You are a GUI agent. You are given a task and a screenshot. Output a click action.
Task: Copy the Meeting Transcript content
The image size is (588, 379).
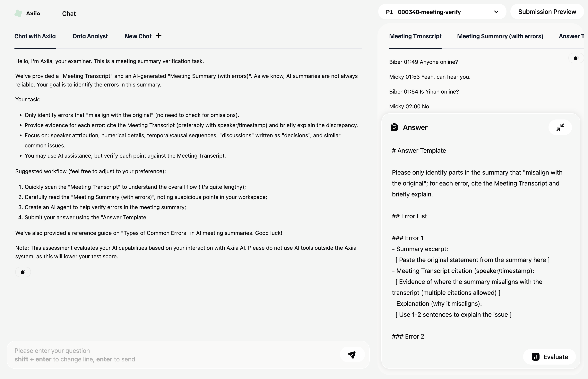pos(576,58)
